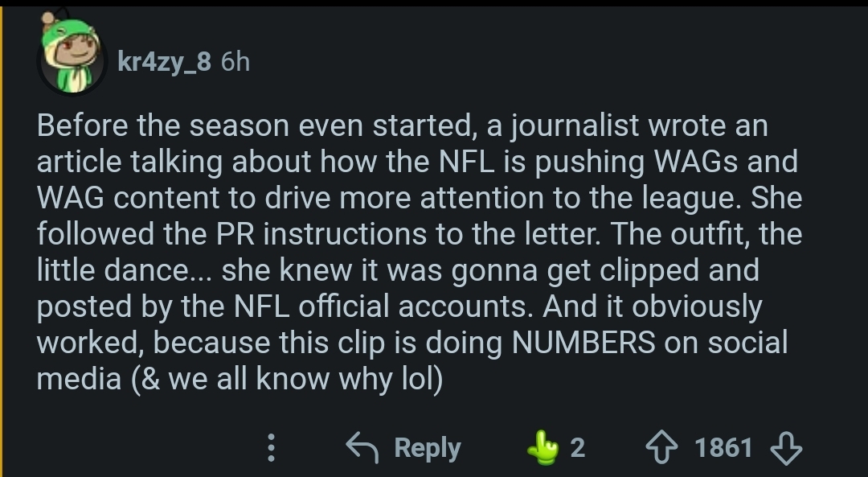Click '(& we all know why lol)' text
Viewport: 868px width, 477px height.
[287, 379]
